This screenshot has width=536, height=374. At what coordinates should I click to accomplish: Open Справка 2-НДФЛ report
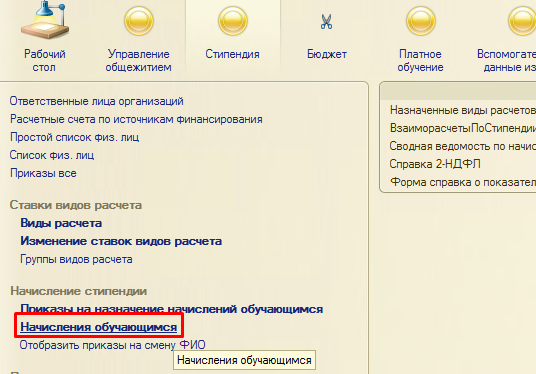click(x=435, y=164)
